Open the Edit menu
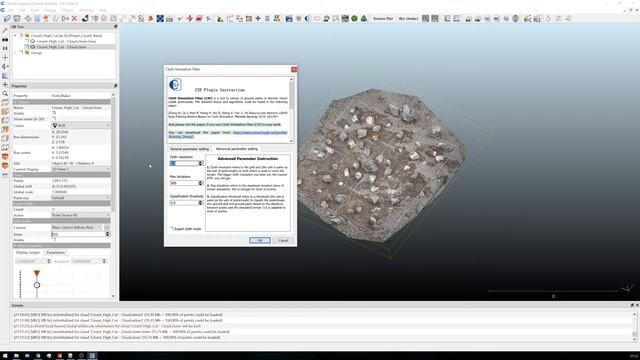The height and width of the screenshot is (360, 640). (x=22, y=10)
